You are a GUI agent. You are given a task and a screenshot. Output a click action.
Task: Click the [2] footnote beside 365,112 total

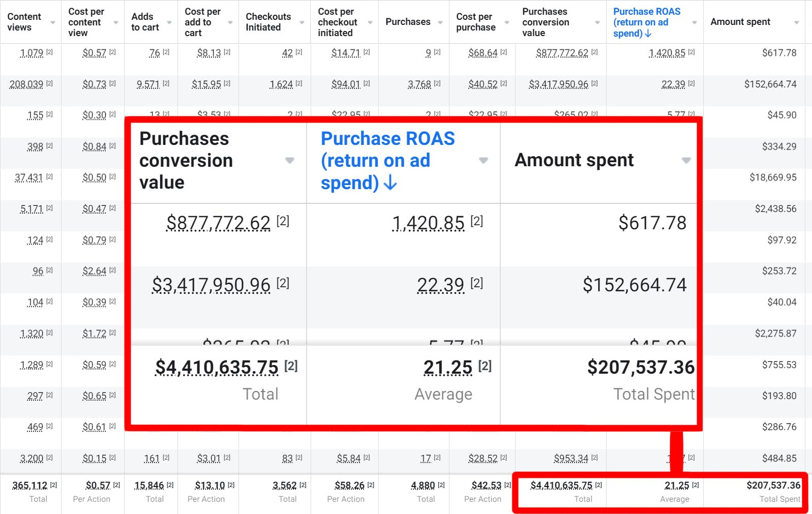coord(53,485)
